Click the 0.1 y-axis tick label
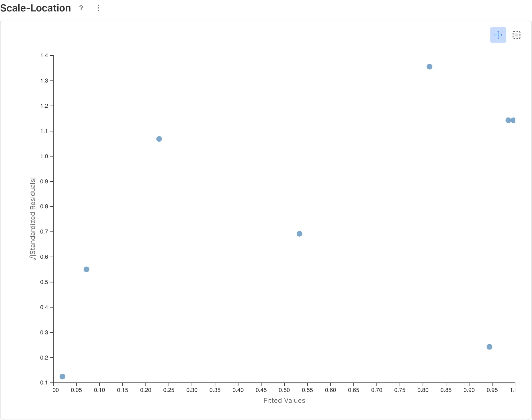 (44, 382)
